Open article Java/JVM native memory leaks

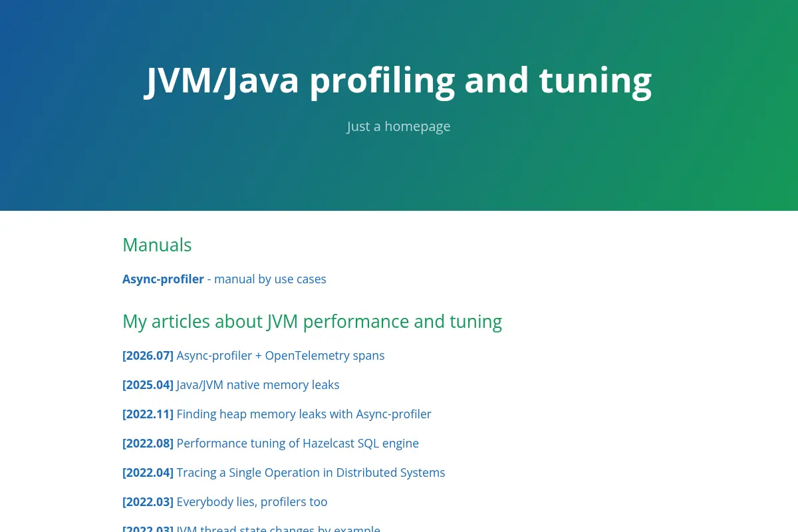231,385
